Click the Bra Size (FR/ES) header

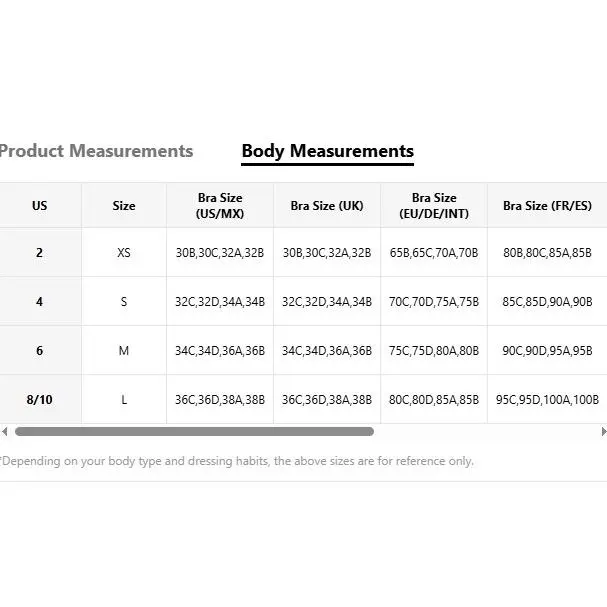click(x=547, y=206)
